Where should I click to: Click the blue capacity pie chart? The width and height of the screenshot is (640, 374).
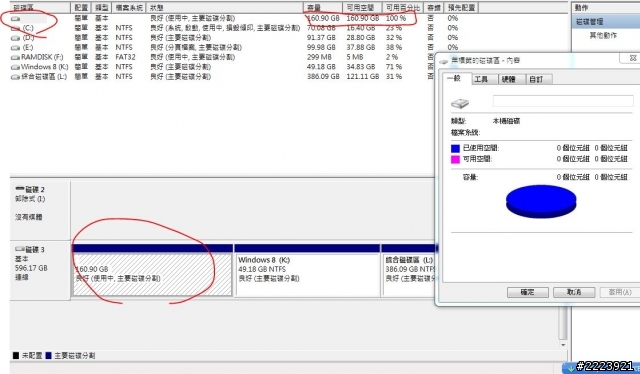point(541,202)
